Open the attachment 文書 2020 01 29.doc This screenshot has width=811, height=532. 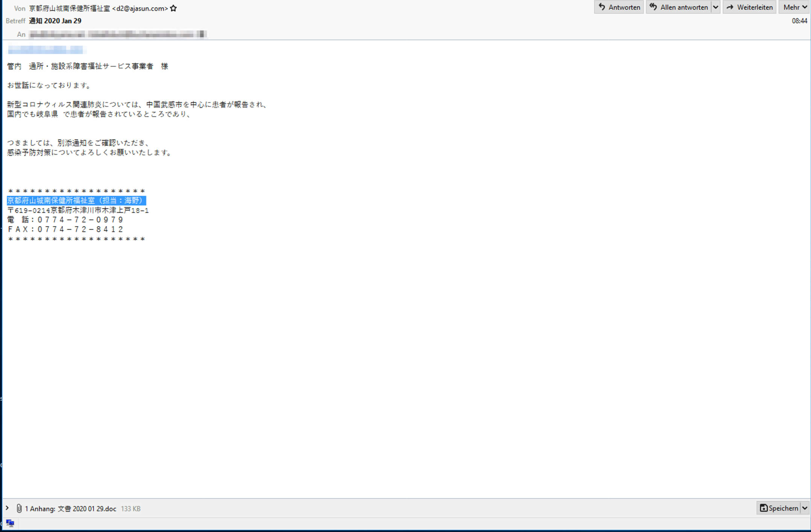coord(87,509)
